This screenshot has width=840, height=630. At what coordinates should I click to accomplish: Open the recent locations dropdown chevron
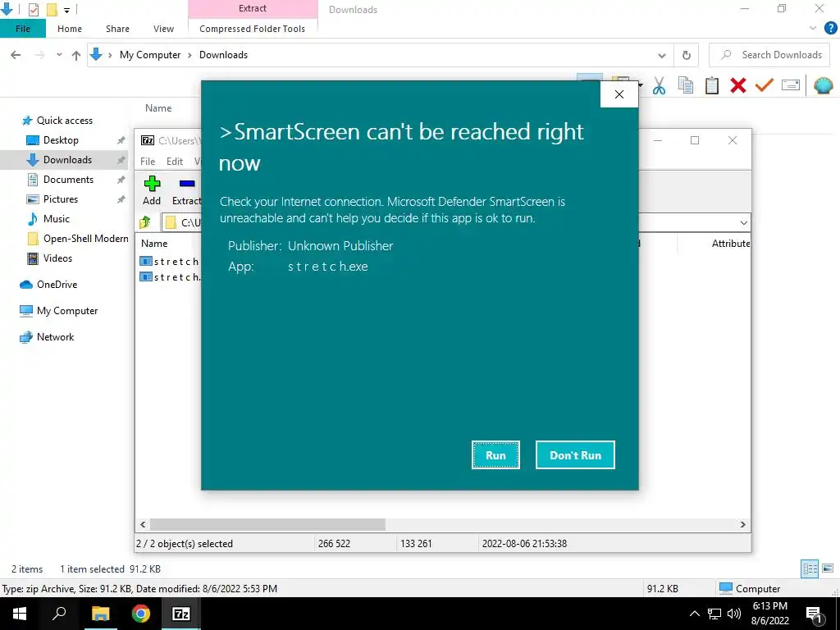point(59,55)
